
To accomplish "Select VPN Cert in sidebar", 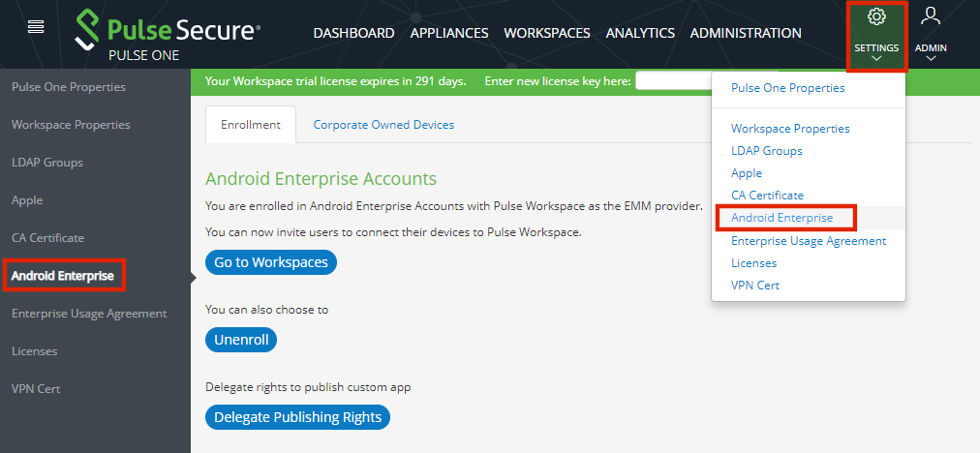I will (x=36, y=389).
